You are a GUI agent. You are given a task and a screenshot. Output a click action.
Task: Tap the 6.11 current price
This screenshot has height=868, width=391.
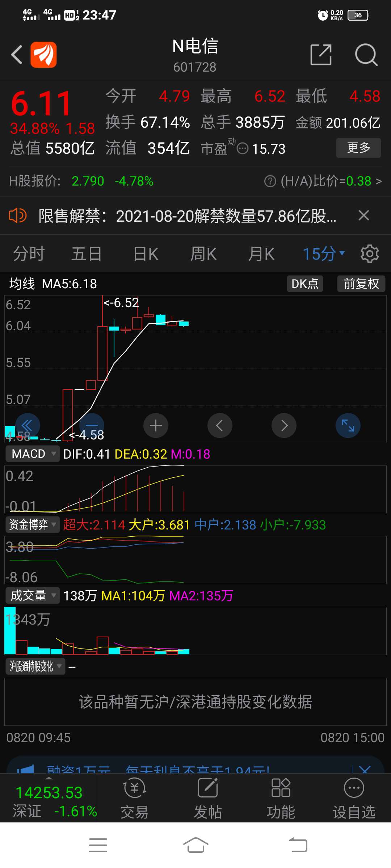(41, 103)
